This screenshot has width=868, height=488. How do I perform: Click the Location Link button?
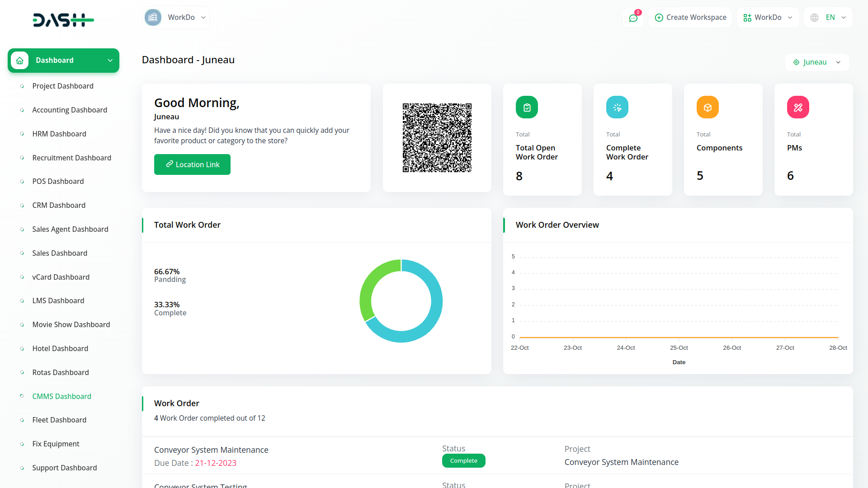click(192, 164)
